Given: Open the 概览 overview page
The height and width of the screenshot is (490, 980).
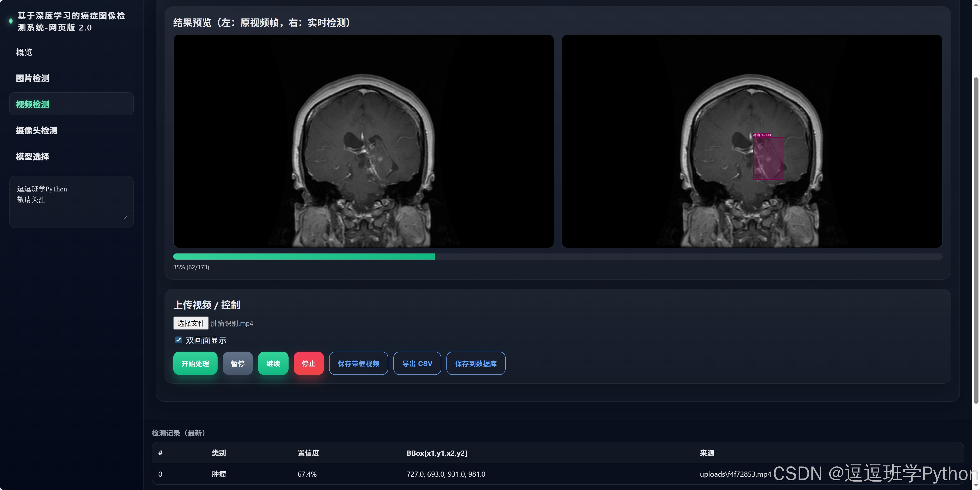Looking at the screenshot, I should [x=24, y=52].
